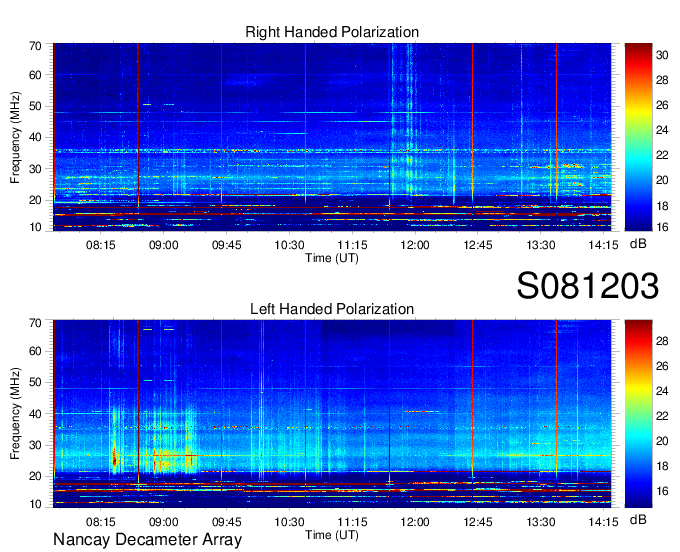Click 60 MHz frequency tick of Left Handed plot
The width and height of the screenshot is (680, 552).
click(x=35, y=351)
